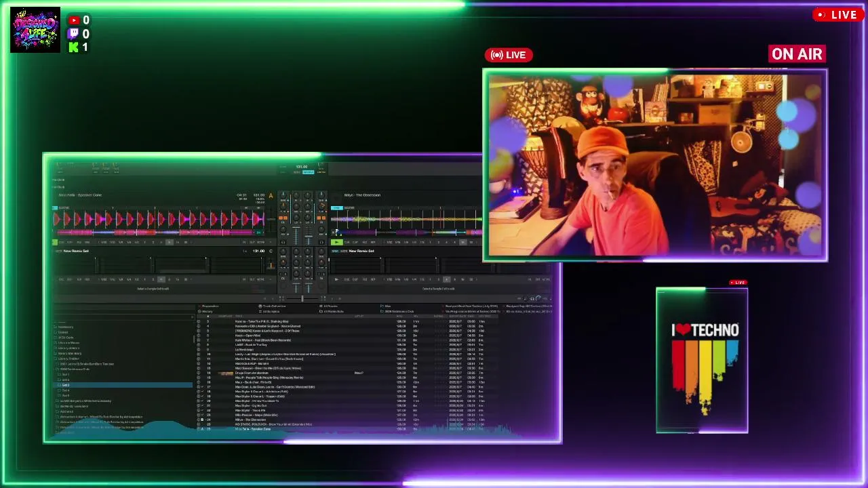
Task: Select loop size 4 on remix deck C
Action: (x=161, y=279)
